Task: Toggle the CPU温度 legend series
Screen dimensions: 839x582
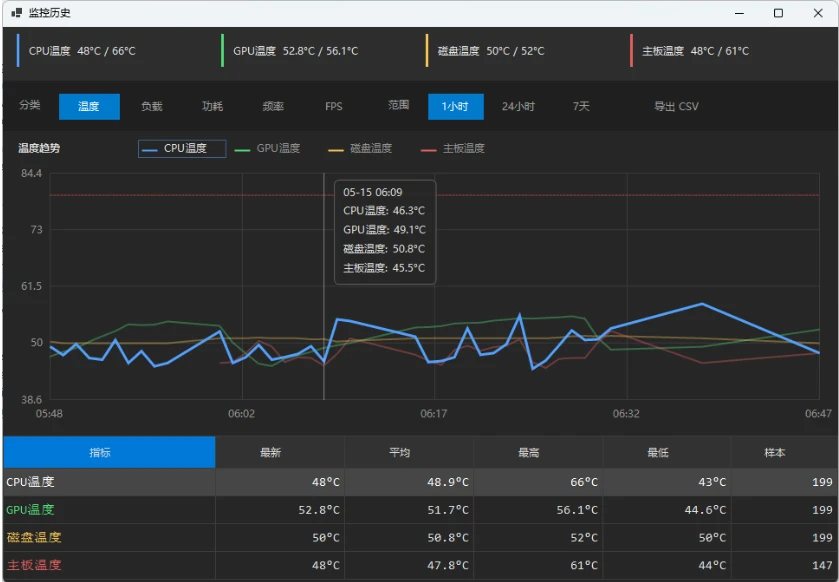Action: 182,149
